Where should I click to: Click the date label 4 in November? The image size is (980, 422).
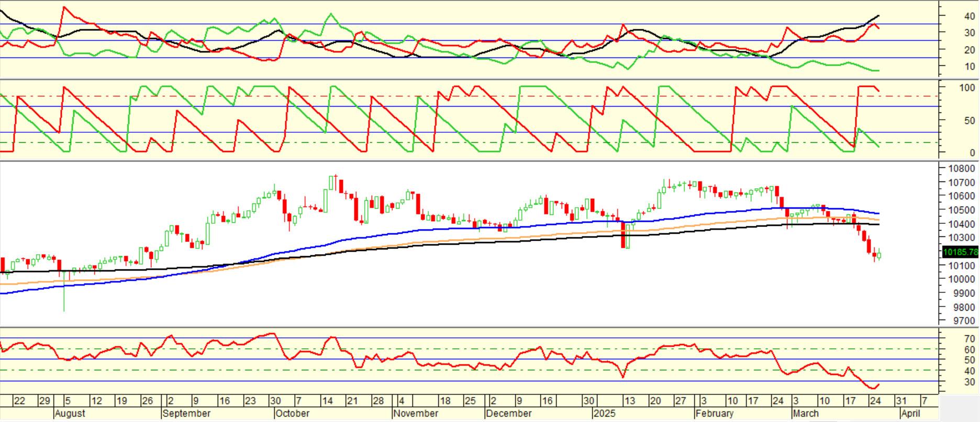click(402, 401)
